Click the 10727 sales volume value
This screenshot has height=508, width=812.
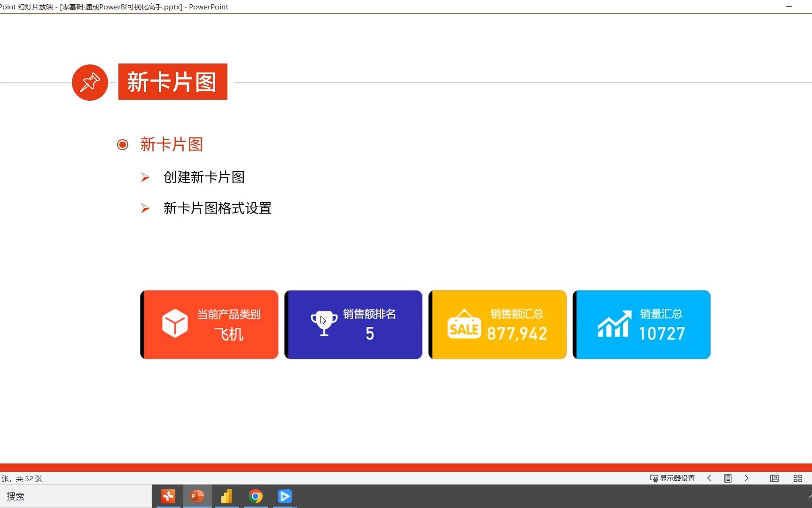click(662, 333)
